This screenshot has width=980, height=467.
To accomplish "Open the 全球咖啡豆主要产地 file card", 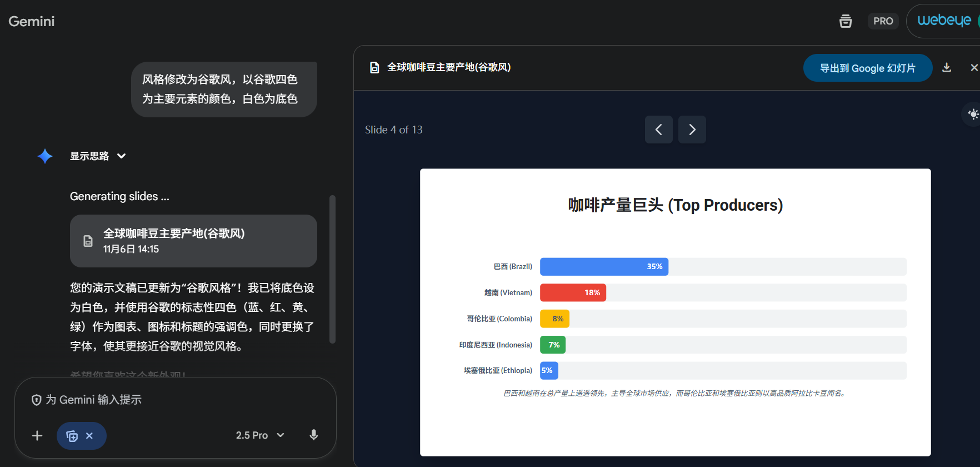I will tap(193, 241).
